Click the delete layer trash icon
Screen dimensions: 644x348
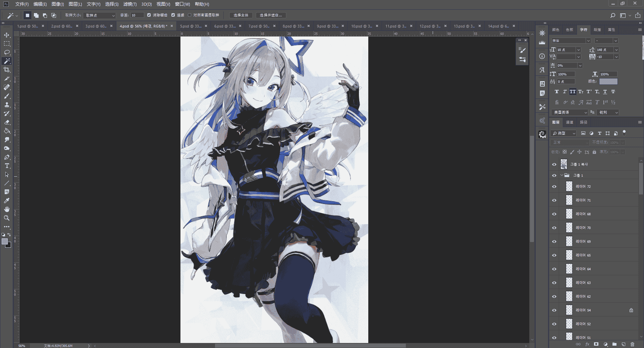click(632, 344)
